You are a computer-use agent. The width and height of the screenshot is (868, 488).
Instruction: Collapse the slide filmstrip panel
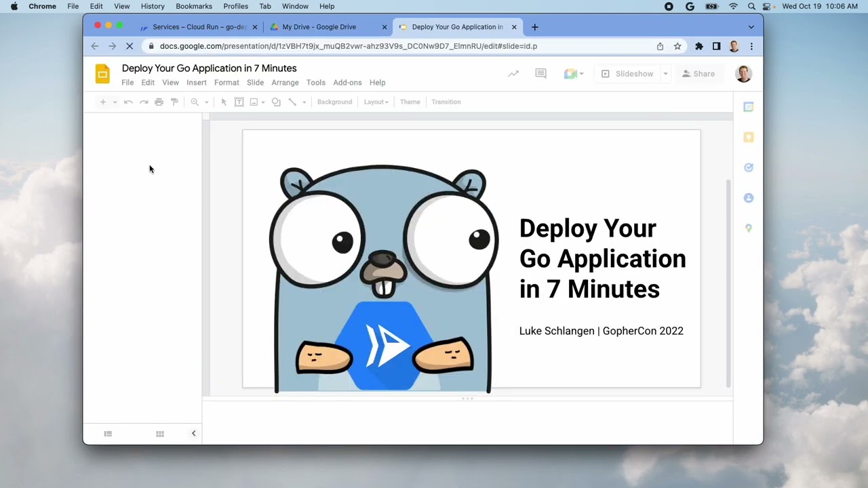[193, 434]
